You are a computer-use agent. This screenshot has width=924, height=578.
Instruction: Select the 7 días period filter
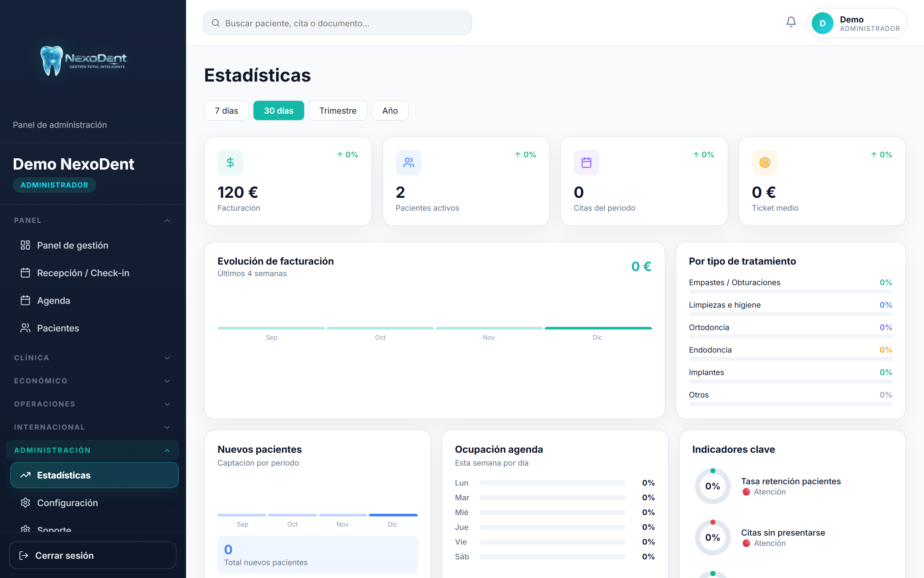[227, 110]
